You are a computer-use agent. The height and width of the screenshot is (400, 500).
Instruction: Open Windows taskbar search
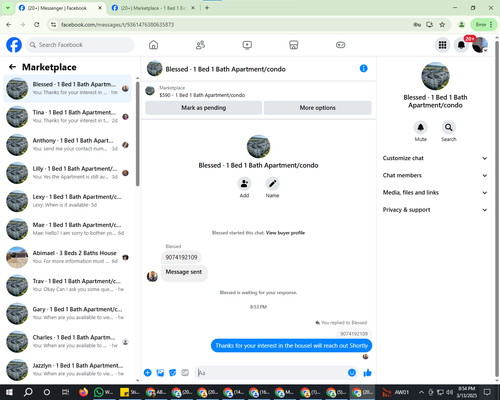[28, 392]
